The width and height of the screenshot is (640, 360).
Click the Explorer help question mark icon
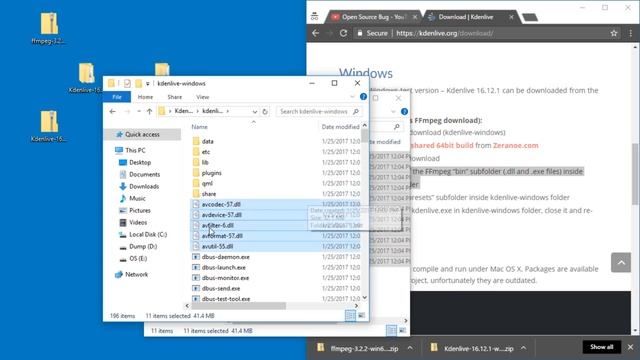(x=363, y=97)
